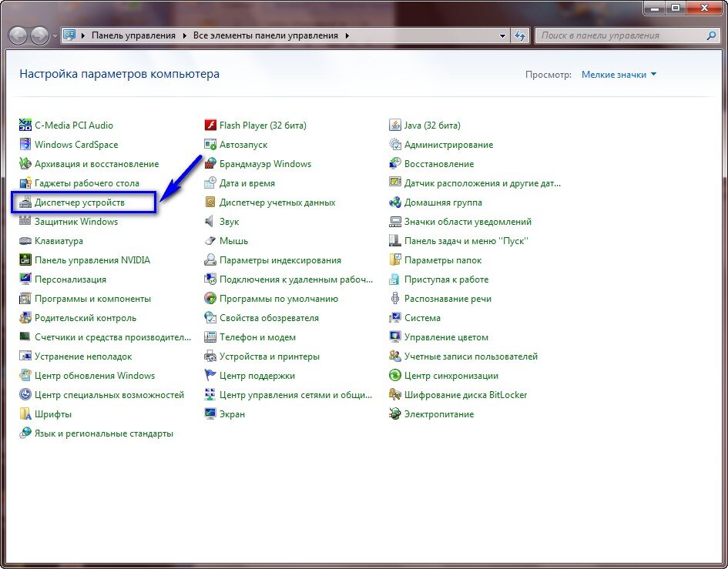Viewport: 728px width, 569px height.
Task: Open the Звук speaker icon
Action: tap(210, 222)
